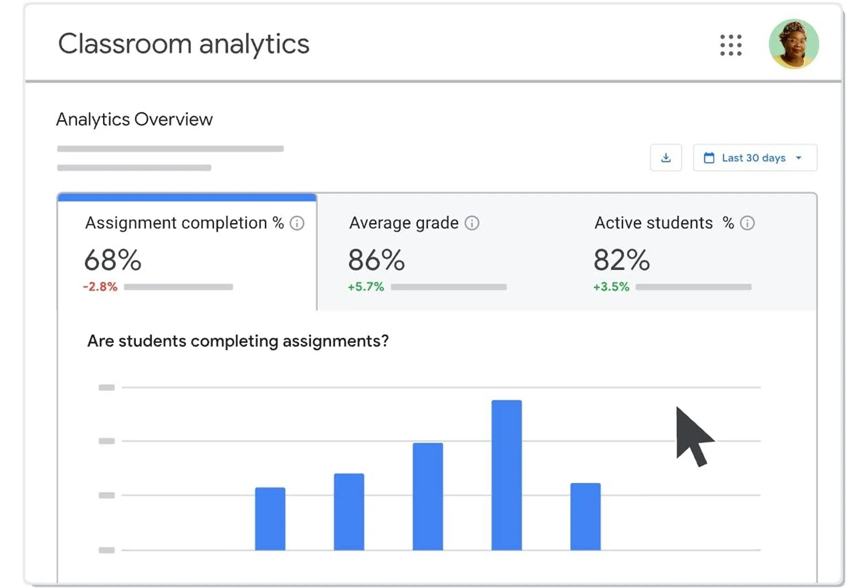Open the Google apps grid icon
Screen dimensions: 868x588
(731, 45)
